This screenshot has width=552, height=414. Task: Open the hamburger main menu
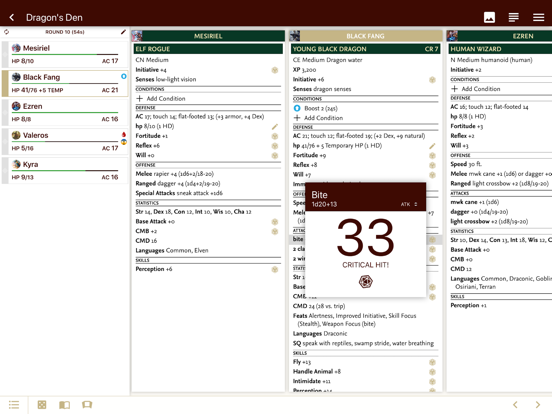pos(538,17)
